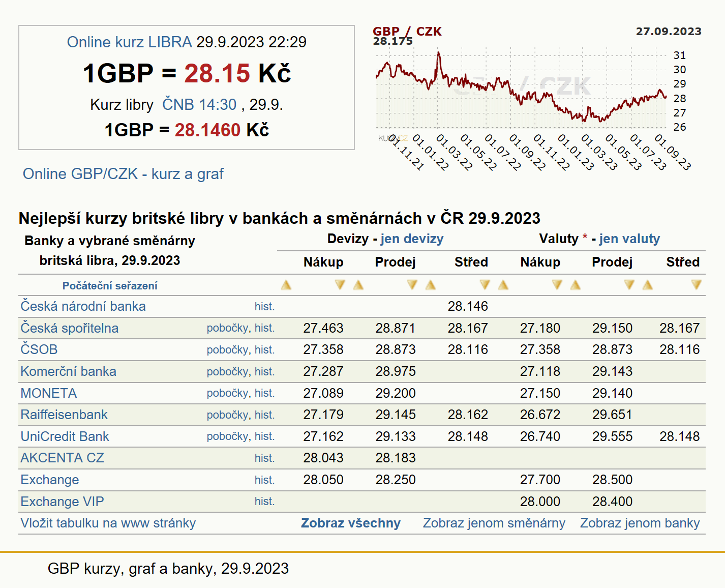Reset to Počáteční seřazení
The width and height of the screenshot is (725, 588).
point(110,286)
